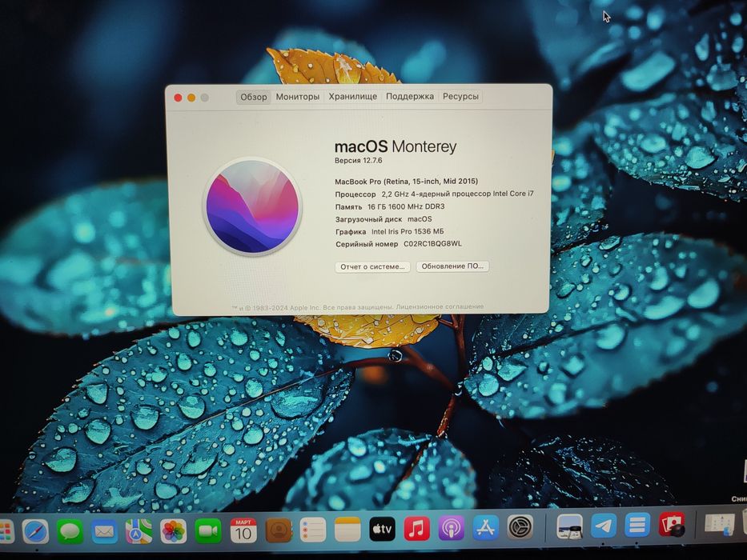The image size is (747, 560).
Task: Open Launchpad grid icon in Dock
Action: (x=6, y=531)
